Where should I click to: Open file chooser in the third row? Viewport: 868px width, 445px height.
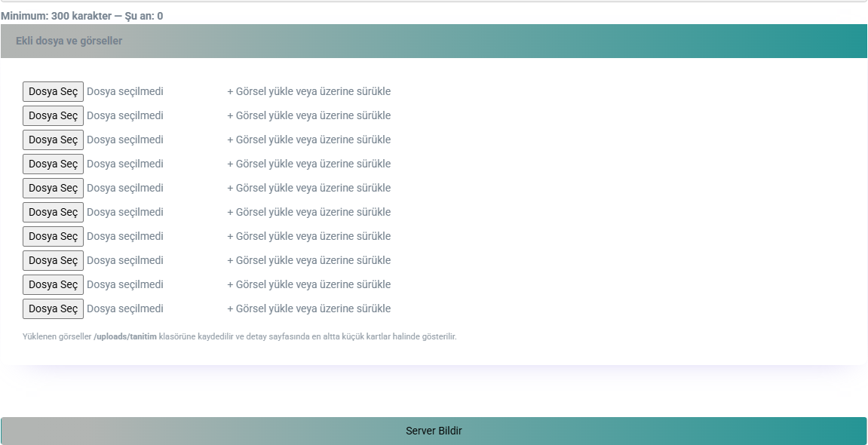tap(53, 140)
